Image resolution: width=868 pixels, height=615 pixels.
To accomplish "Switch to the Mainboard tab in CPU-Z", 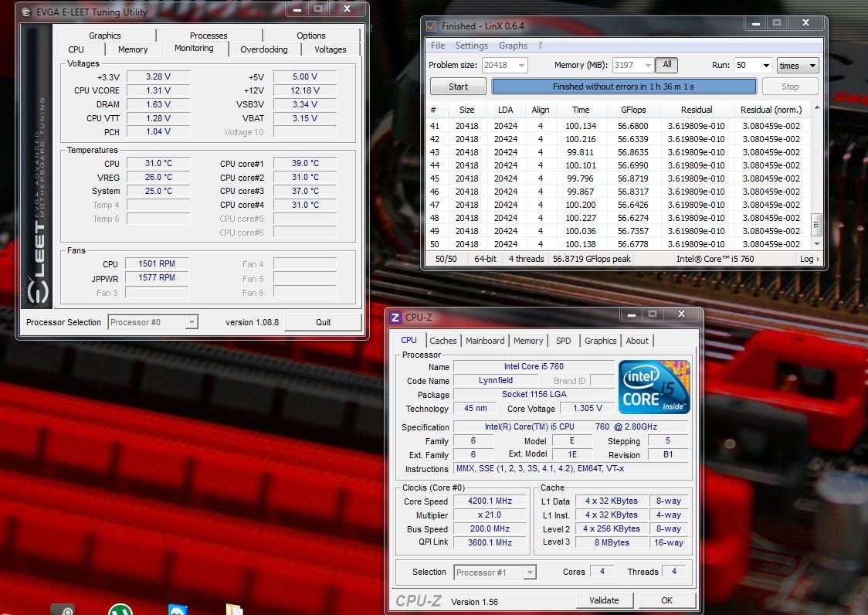I will (x=485, y=341).
